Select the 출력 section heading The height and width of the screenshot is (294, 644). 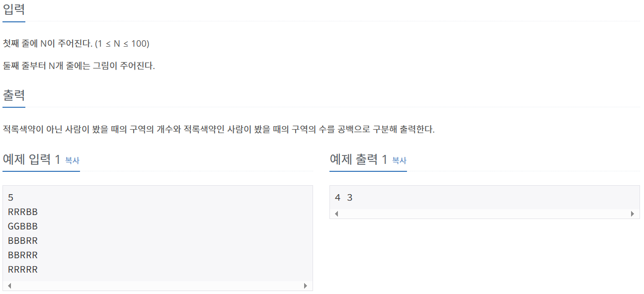point(14,95)
